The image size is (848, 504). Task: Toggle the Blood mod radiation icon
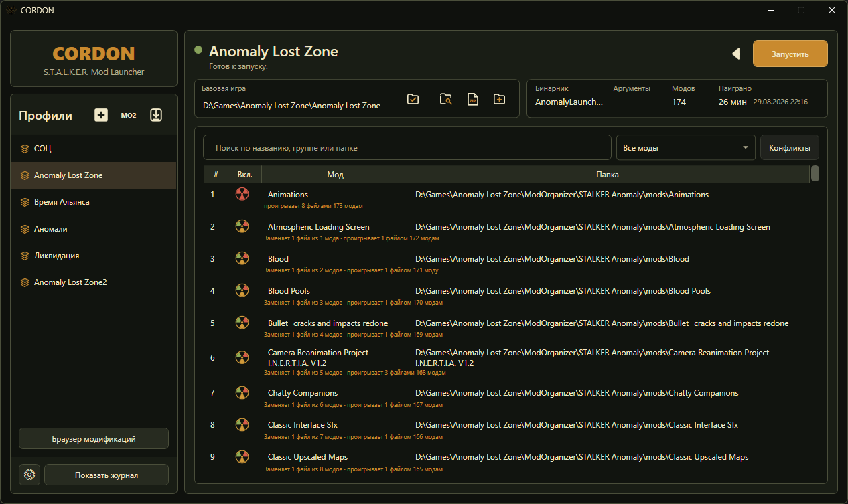coord(242,258)
